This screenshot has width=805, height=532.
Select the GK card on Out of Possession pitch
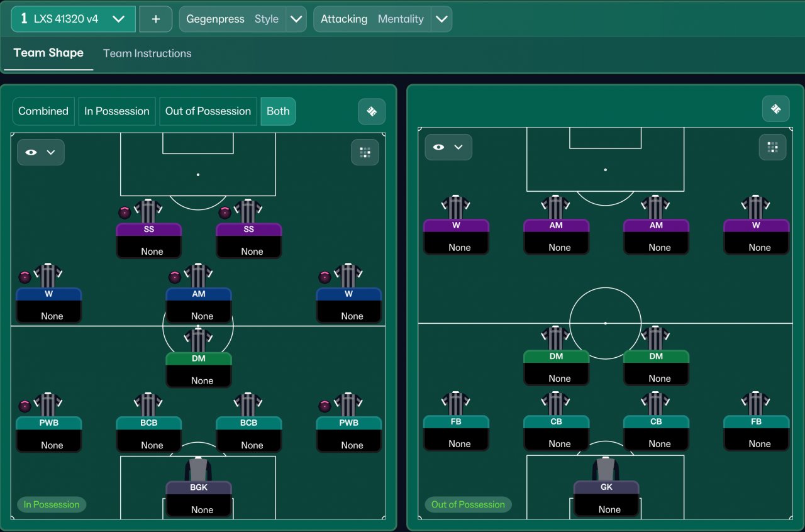(606, 499)
